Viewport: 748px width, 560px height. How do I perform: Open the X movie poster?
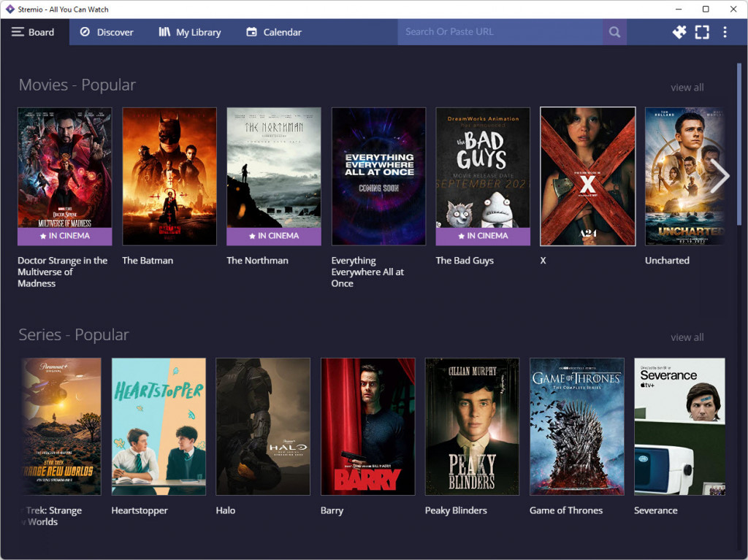(x=588, y=177)
